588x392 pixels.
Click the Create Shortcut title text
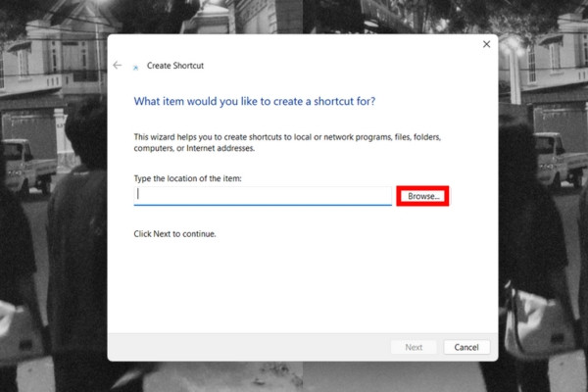click(x=175, y=66)
